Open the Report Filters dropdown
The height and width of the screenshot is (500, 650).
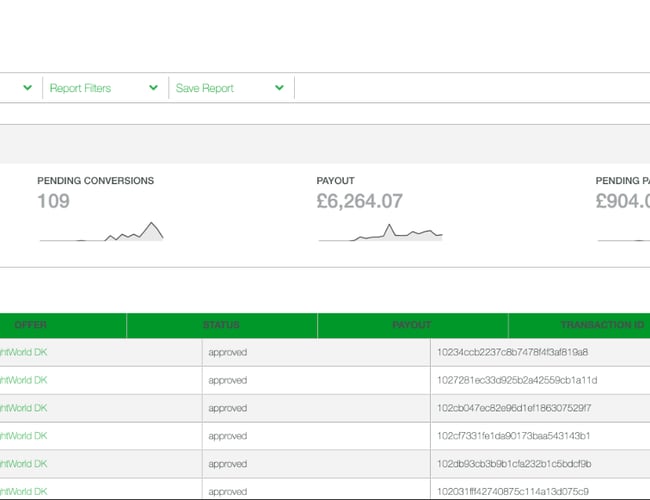(81, 88)
